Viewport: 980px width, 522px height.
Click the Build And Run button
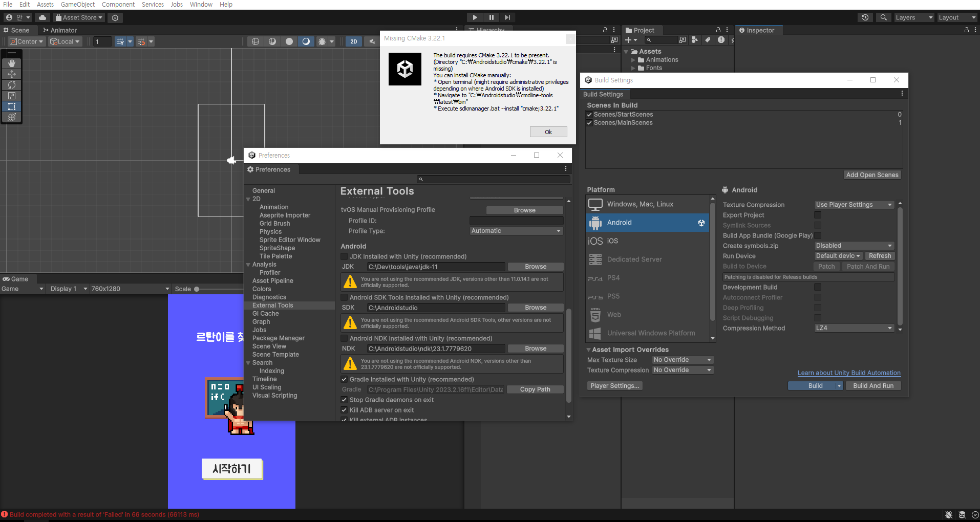[x=873, y=386]
